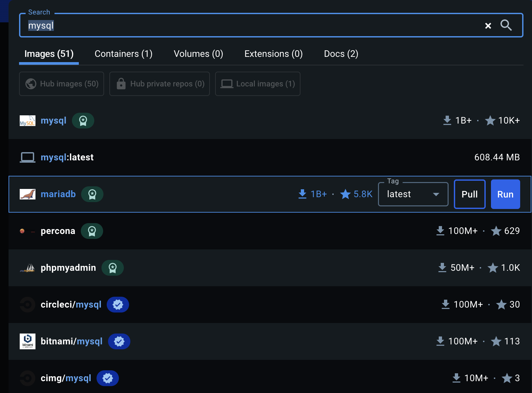532x393 pixels.
Task: Open the local mysql:latest image result
Action: [67, 157]
